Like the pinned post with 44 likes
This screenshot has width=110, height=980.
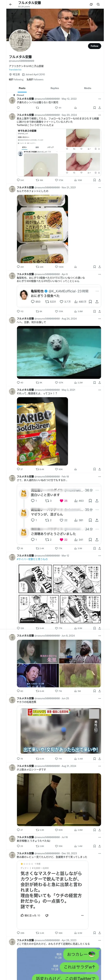pyautogui.click(x=58, y=108)
